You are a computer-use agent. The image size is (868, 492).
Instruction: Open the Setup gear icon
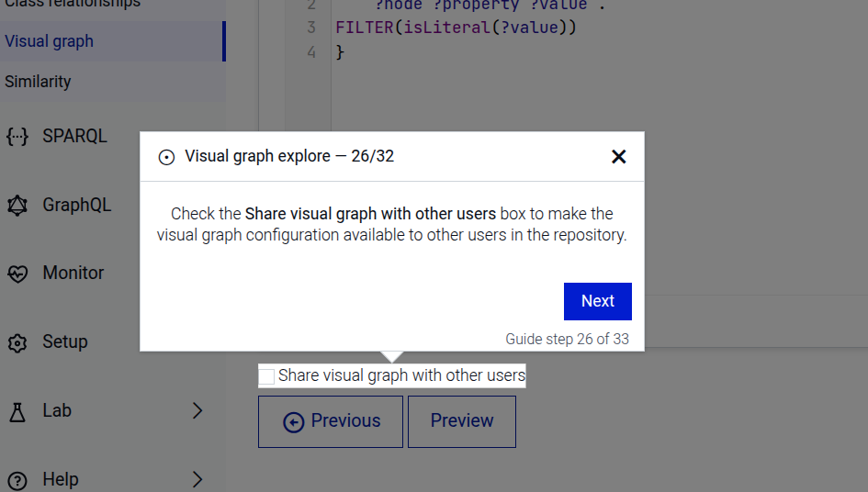17,342
